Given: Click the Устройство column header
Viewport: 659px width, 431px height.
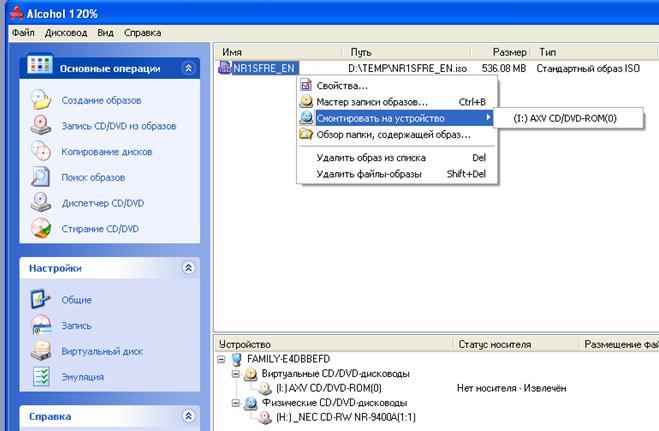Looking at the screenshot, I should click(334, 344).
